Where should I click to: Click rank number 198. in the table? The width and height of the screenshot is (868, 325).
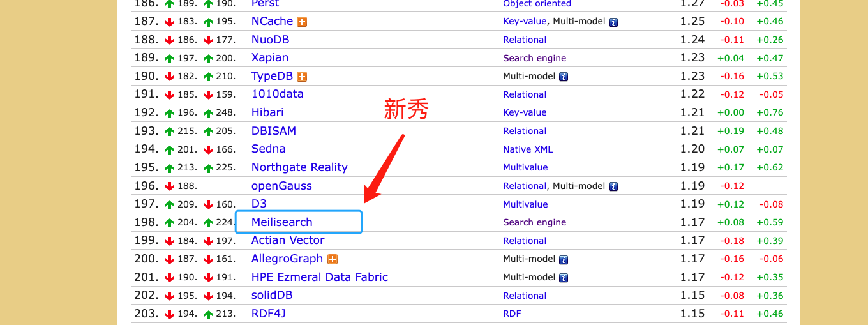(146, 222)
